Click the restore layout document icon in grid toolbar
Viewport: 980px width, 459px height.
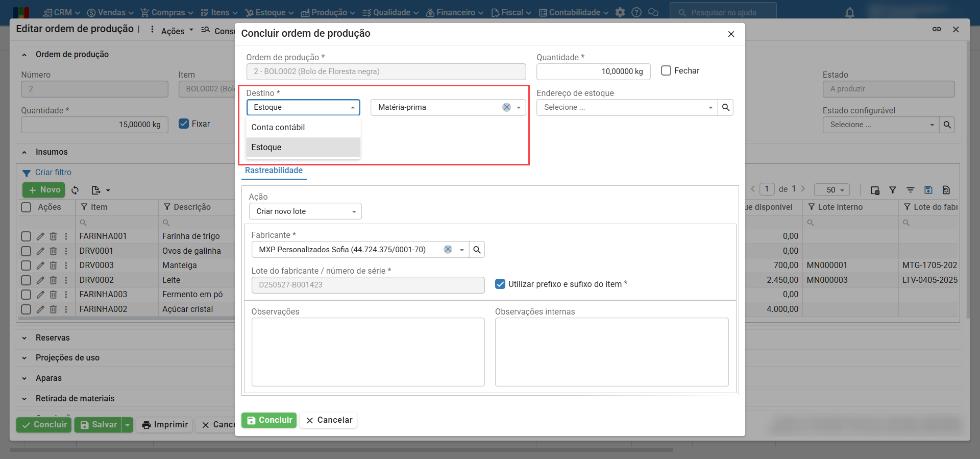(x=946, y=190)
